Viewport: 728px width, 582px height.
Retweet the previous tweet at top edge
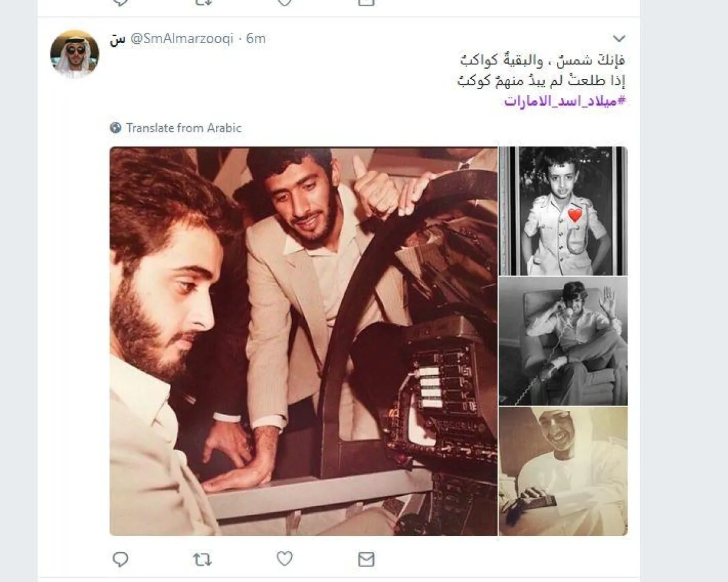(x=202, y=2)
